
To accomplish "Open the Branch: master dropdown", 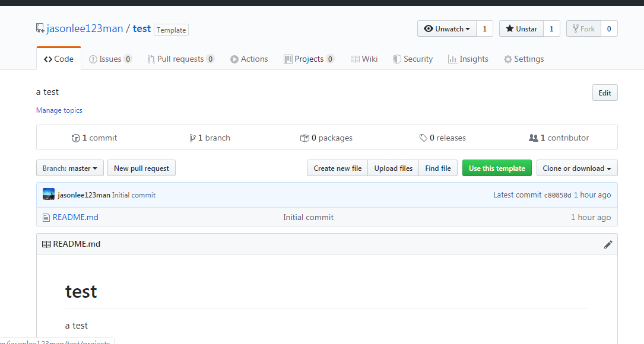I will click(70, 168).
